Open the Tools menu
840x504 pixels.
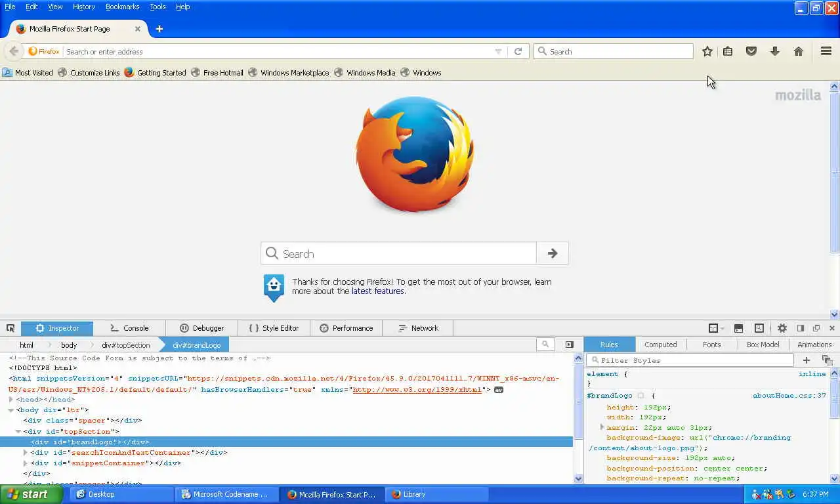[x=157, y=7]
